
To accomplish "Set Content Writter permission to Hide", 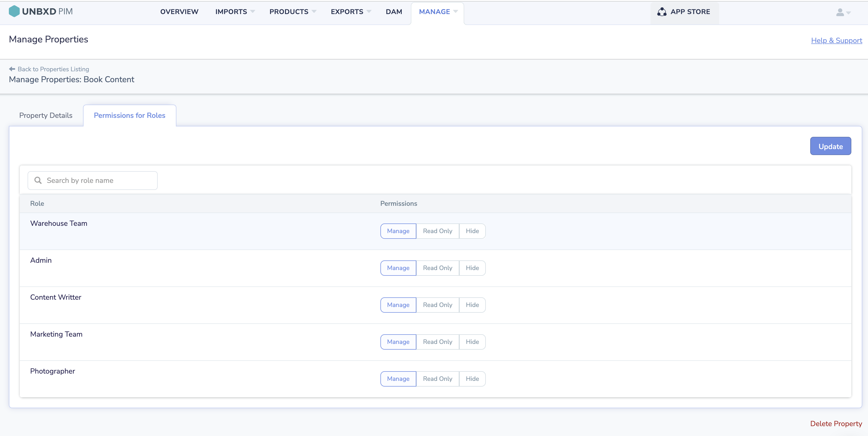I will pyautogui.click(x=473, y=305).
